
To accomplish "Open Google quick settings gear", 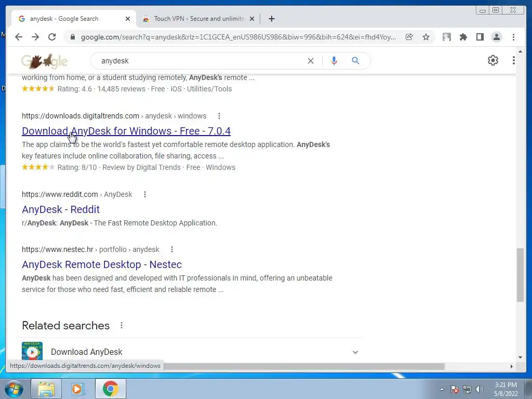I will 493,60.
